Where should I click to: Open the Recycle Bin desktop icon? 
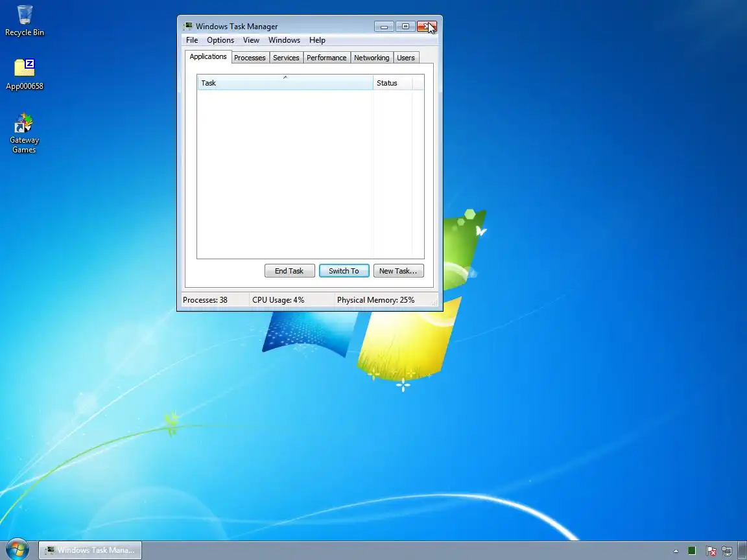(x=24, y=21)
